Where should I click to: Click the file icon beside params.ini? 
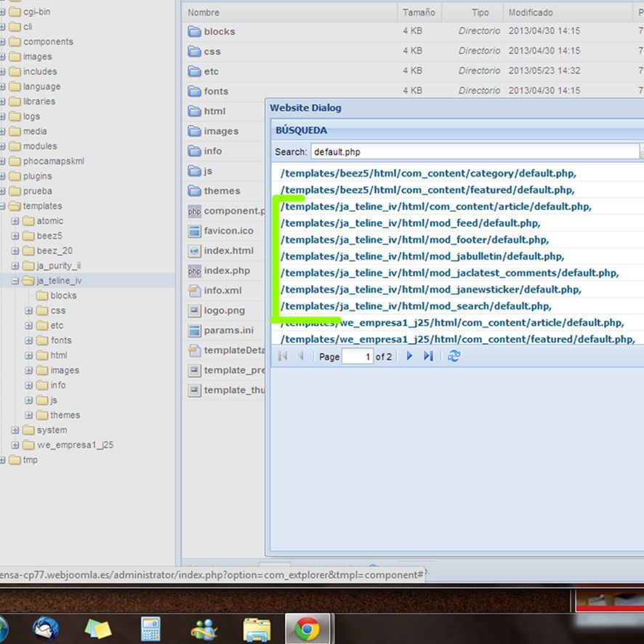(194, 330)
